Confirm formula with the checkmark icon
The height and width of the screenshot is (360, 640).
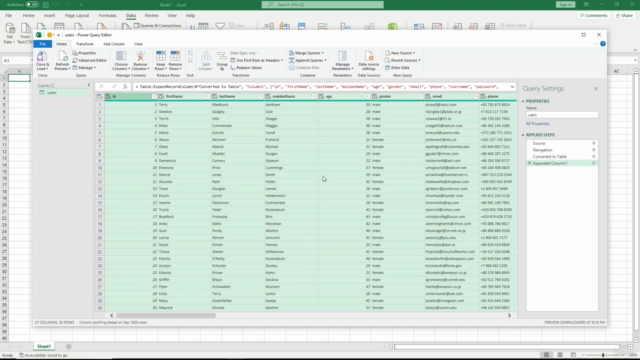[114, 87]
